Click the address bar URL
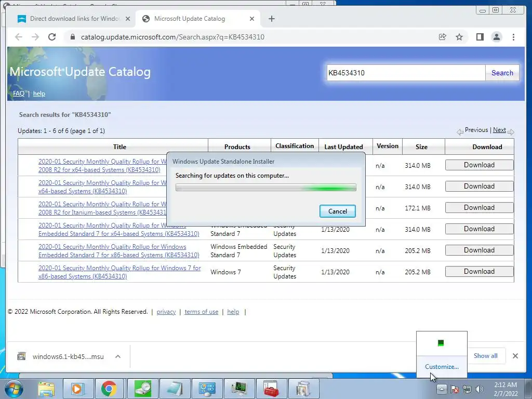This screenshot has width=532, height=399. [x=172, y=37]
